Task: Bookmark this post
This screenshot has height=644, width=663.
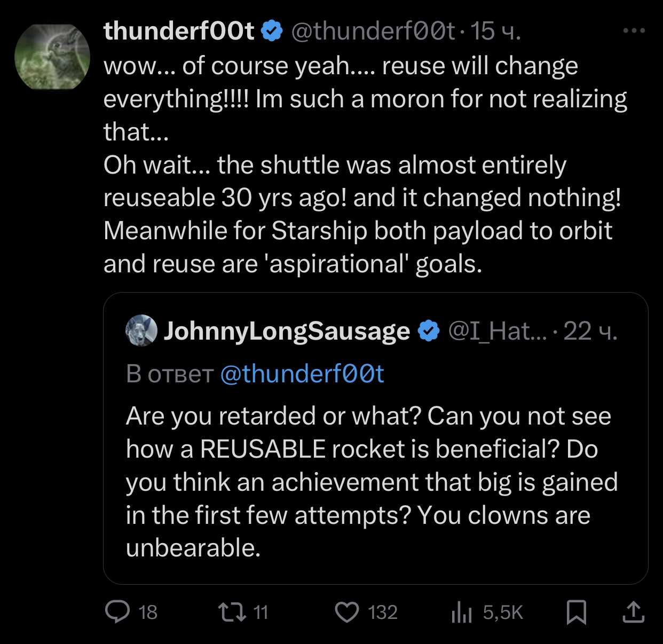Action: (x=577, y=612)
